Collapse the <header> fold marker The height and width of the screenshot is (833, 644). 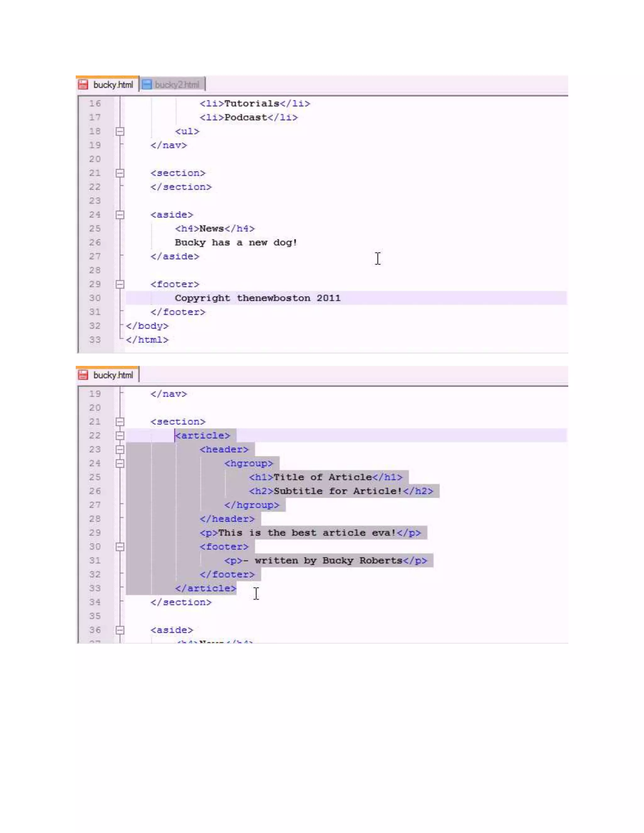(120, 450)
